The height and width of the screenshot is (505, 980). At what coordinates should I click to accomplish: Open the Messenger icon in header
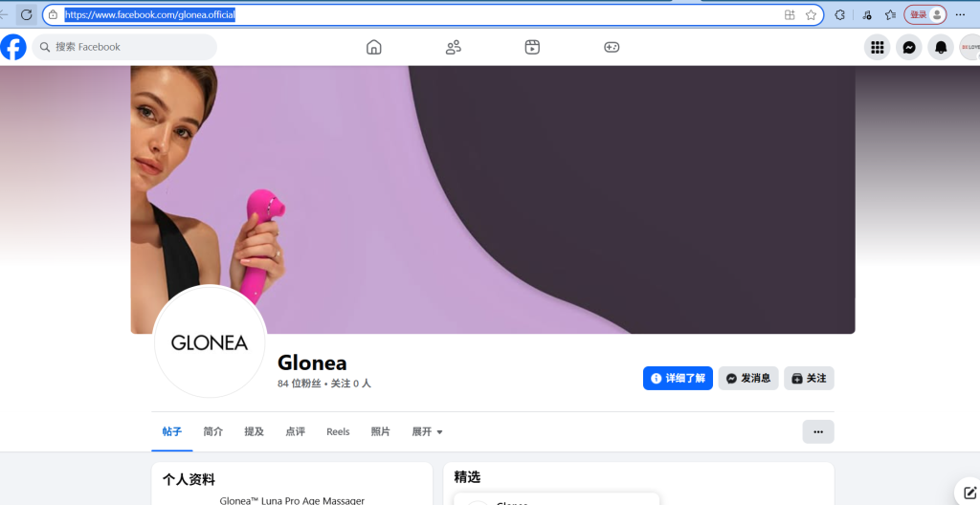click(x=909, y=47)
